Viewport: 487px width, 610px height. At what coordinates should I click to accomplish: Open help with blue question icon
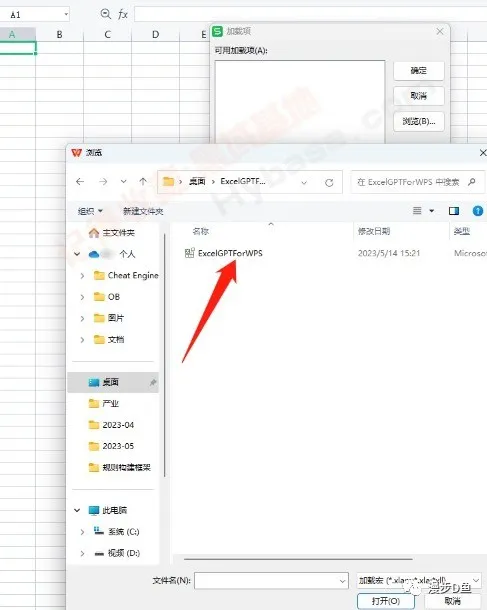478,211
